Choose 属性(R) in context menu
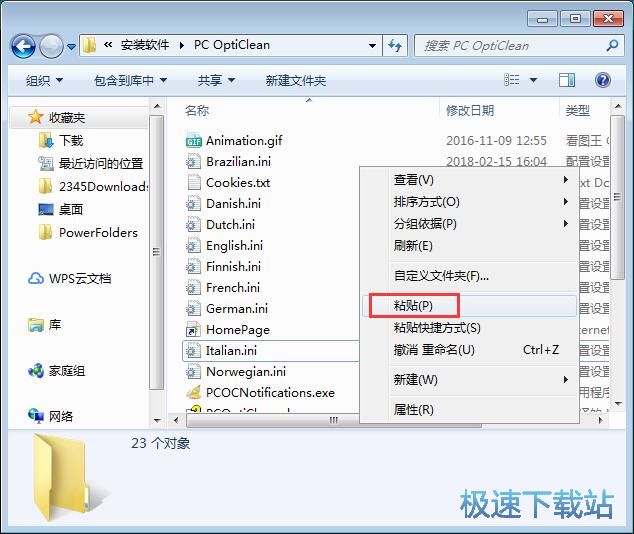 click(x=469, y=409)
